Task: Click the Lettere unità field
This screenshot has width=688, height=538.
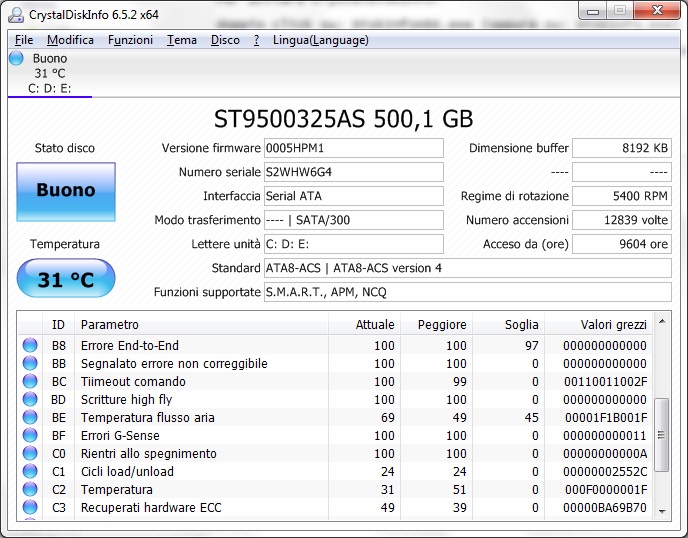Action: tap(354, 244)
